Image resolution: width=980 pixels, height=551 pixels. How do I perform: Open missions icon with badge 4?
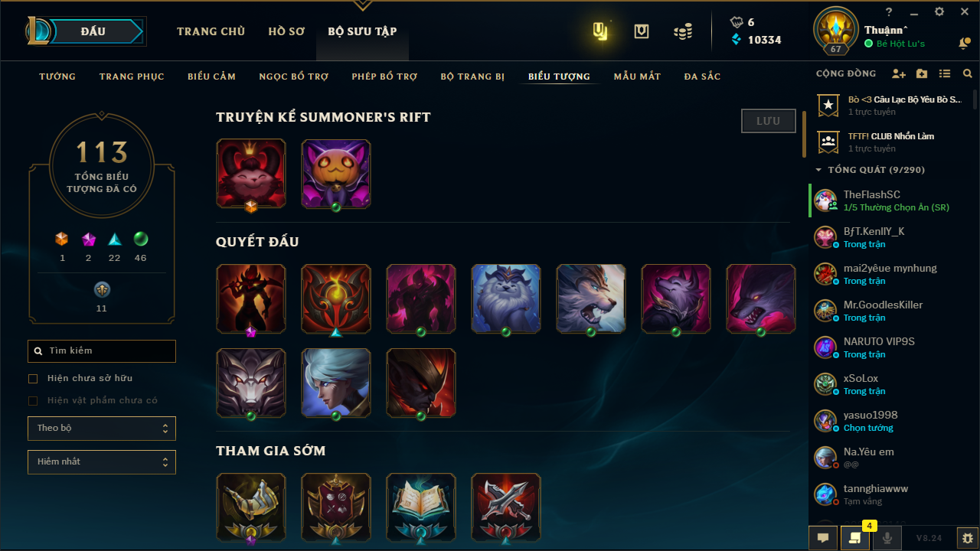pos(855,538)
